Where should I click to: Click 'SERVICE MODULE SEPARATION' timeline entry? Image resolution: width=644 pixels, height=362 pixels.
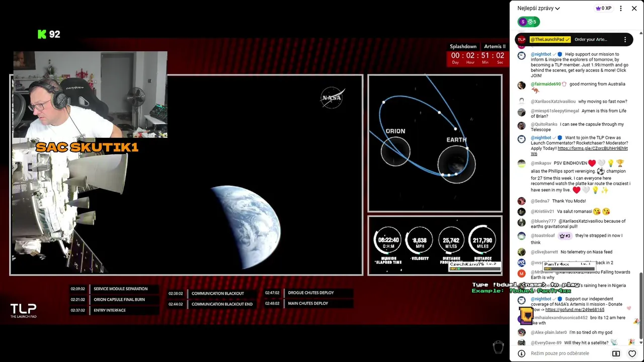click(x=120, y=289)
